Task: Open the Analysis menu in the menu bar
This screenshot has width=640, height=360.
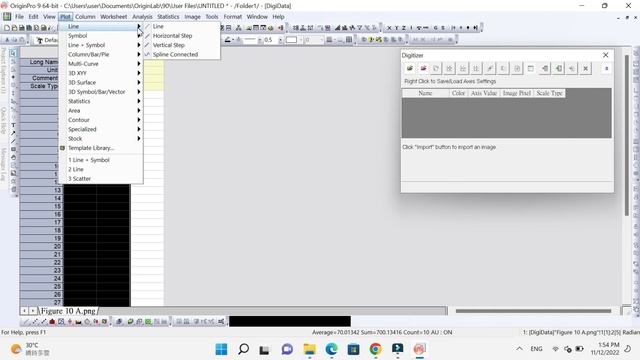Action: 142,17
